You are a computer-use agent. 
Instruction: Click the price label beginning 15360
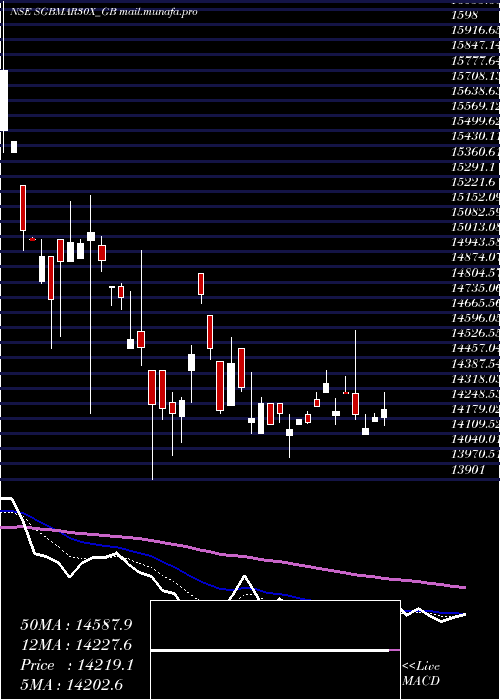[475, 152]
